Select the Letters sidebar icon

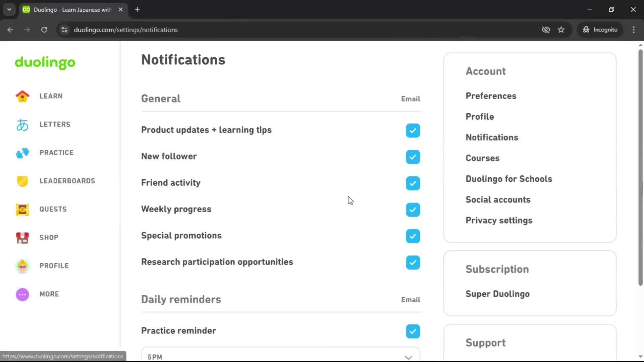(x=22, y=124)
